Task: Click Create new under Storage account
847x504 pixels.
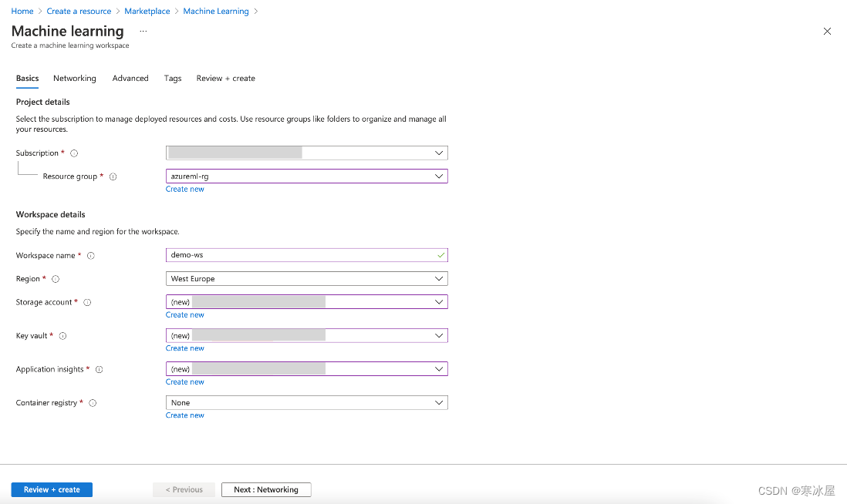Action: [x=184, y=314]
